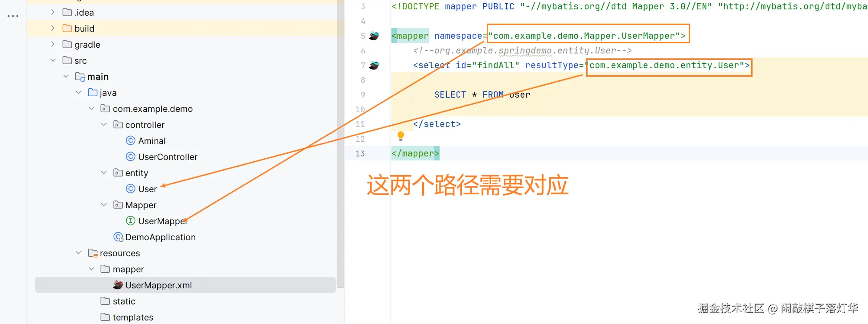Viewport: 868px width, 324px height.
Task: Select UserController in project tree
Action: click(x=168, y=157)
